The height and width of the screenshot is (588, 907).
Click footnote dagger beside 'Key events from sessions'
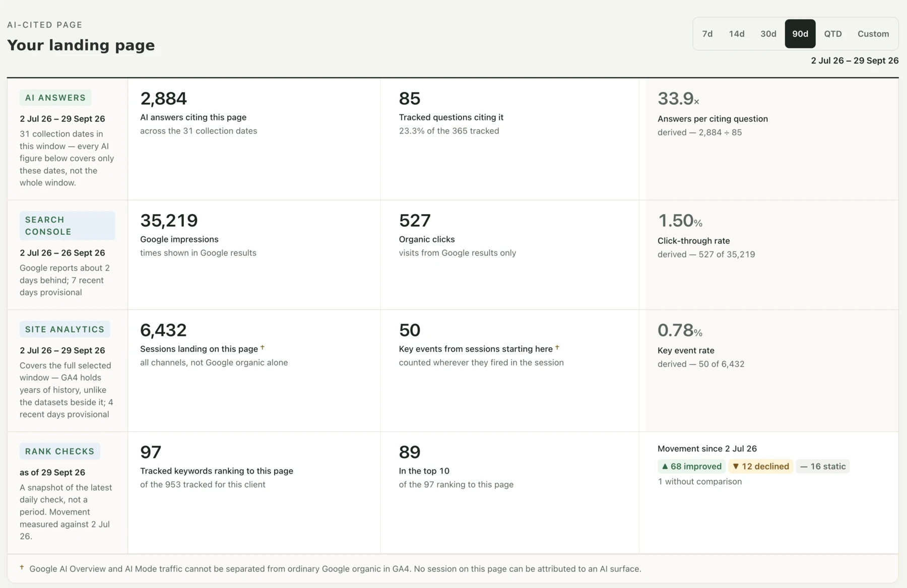(x=557, y=347)
